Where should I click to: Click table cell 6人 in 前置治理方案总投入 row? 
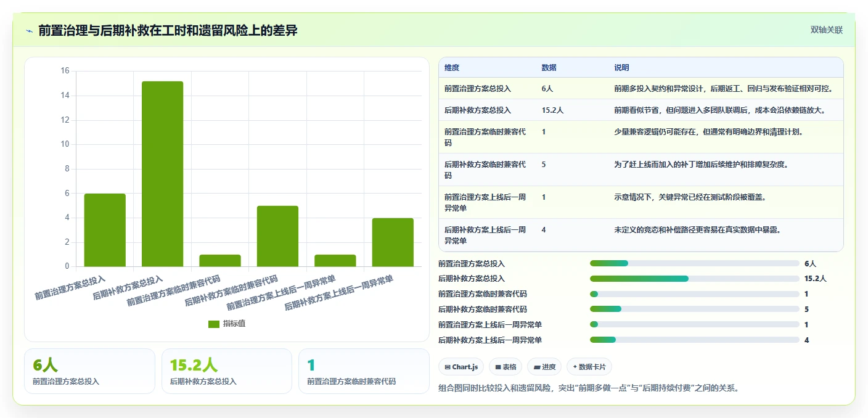coord(547,89)
